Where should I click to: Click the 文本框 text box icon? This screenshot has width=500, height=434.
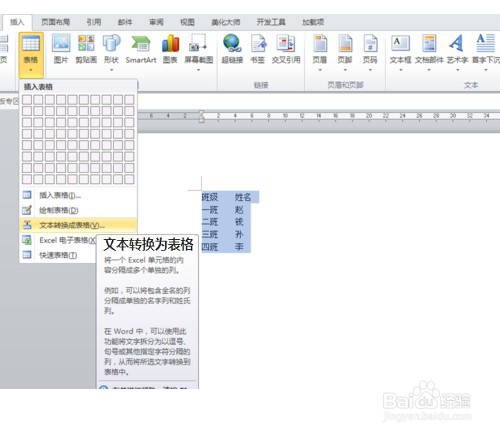click(x=401, y=43)
